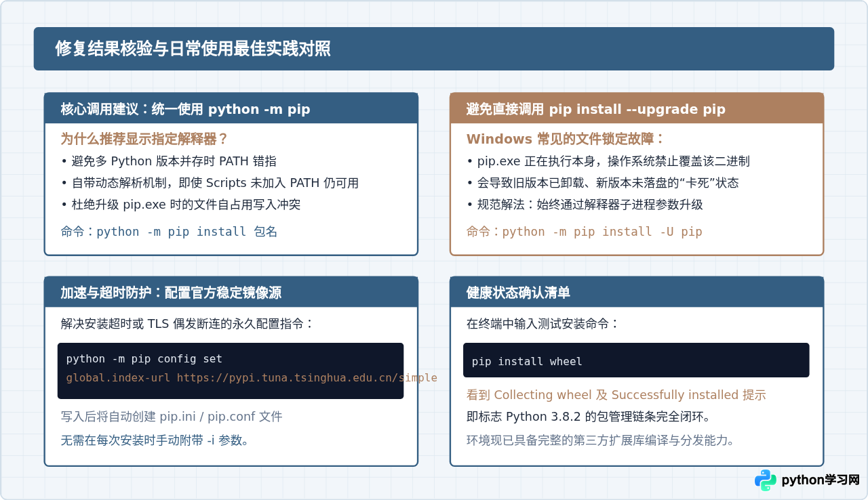Screen dimensions: 868x500
Task: Click the tsinghua mirror URL in the code block
Action: click(307, 377)
